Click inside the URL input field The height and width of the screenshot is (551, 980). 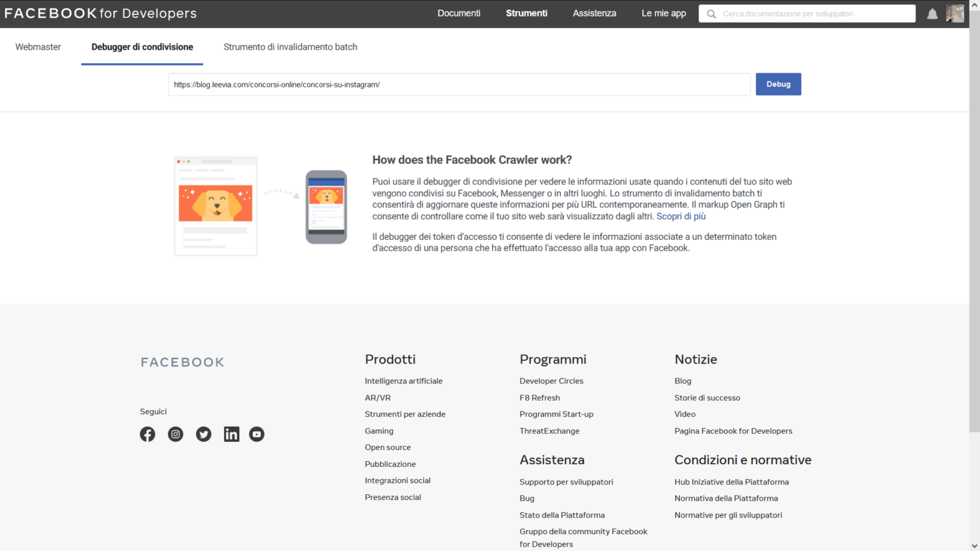(x=459, y=84)
